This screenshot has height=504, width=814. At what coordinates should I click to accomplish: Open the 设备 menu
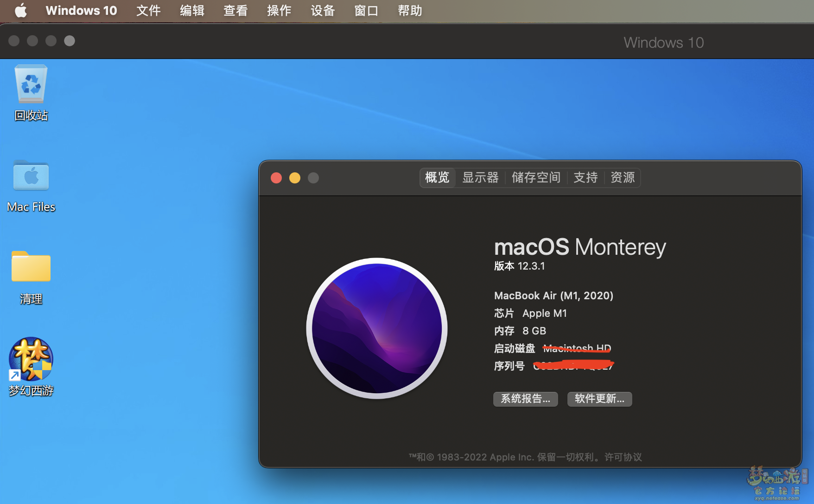click(x=323, y=10)
